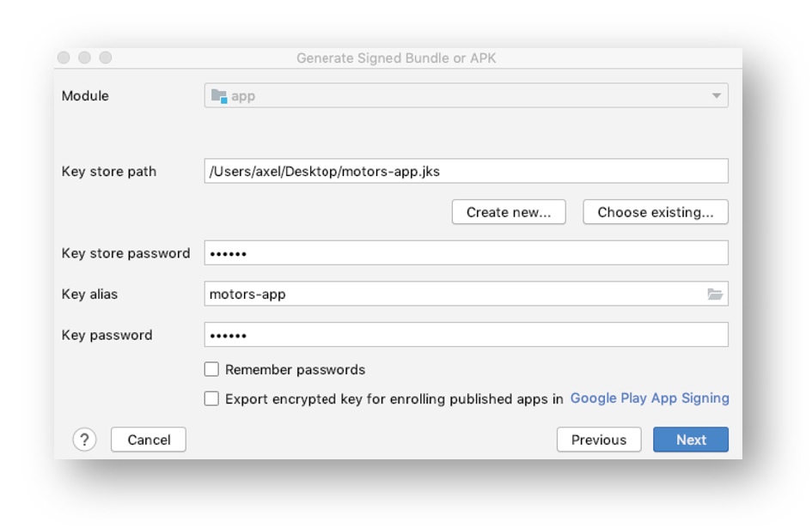The image size is (812, 528).
Task: Cancel the signing dialog
Action: tap(149, 440)
